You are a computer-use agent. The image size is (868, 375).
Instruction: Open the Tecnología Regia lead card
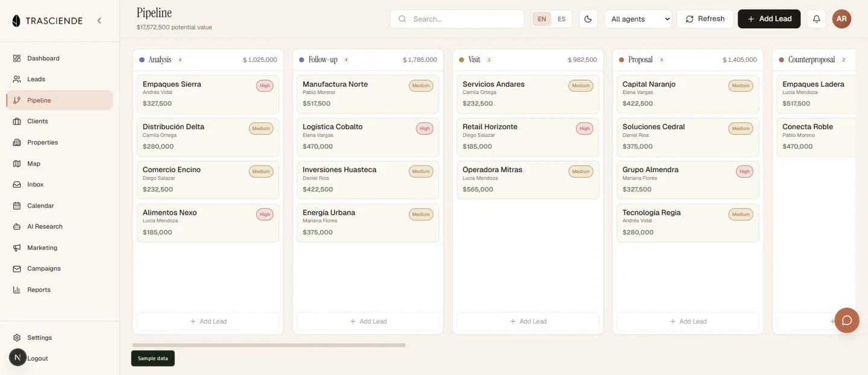pyautogui.click(x=688, y=222)
